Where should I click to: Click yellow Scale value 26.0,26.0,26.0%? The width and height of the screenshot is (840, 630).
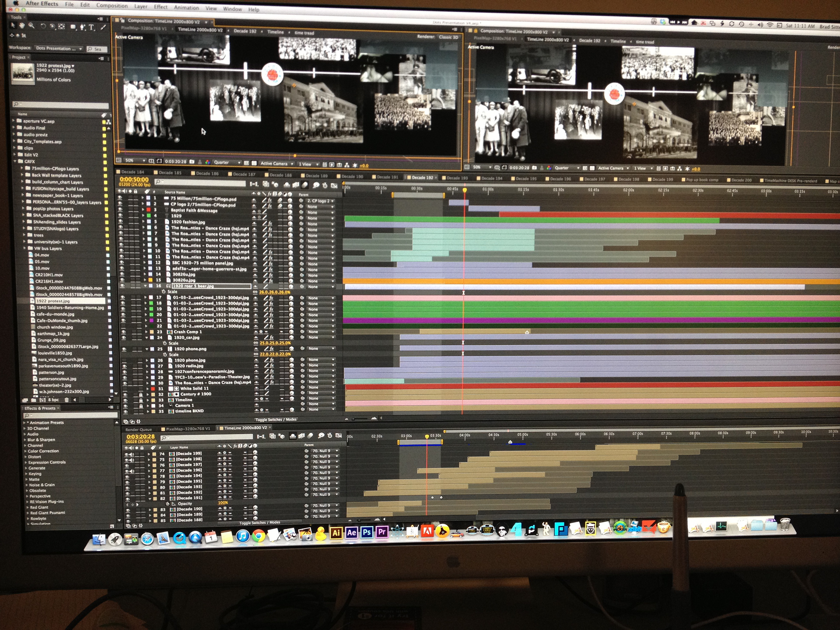[274, 292]
